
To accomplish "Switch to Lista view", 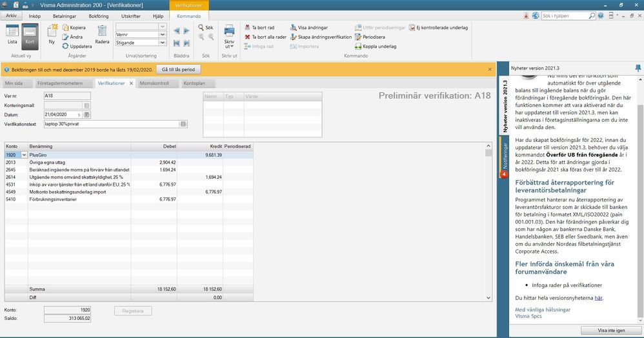I will click(x=12, y=34).
